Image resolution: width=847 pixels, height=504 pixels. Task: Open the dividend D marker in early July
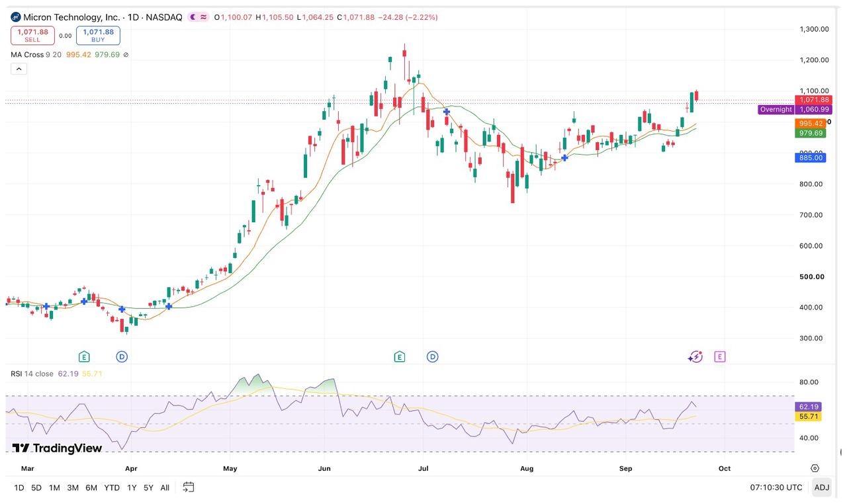(433, 357)
